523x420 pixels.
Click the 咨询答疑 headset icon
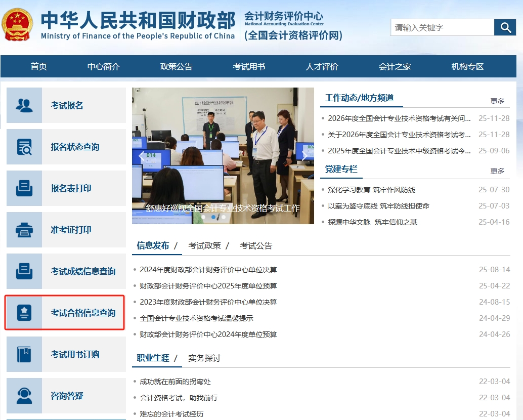[24, 396]
